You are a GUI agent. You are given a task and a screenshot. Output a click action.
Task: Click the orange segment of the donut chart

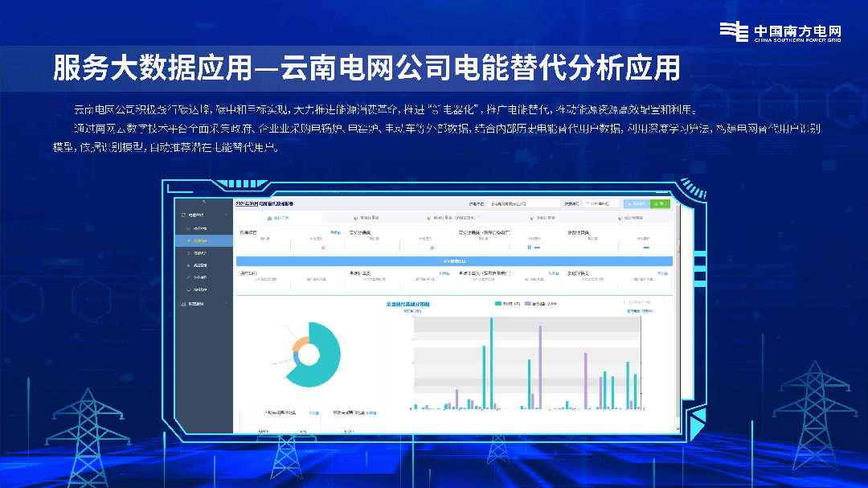click(x=298, y=344)
